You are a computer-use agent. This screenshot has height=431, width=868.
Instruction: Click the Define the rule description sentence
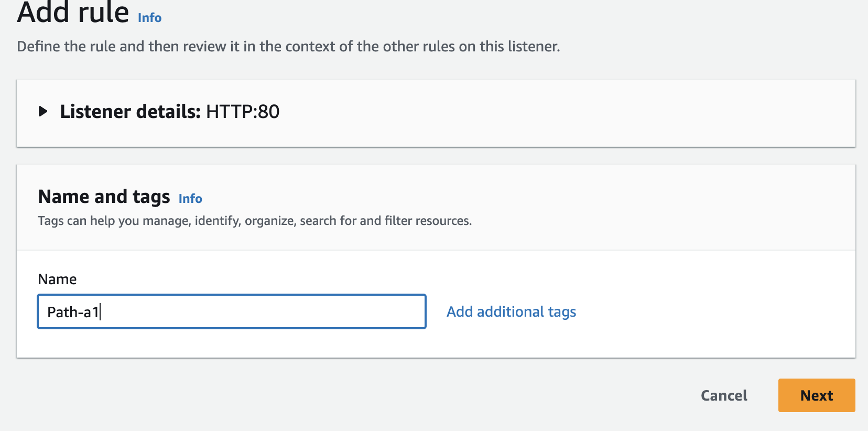click(288, 47)
